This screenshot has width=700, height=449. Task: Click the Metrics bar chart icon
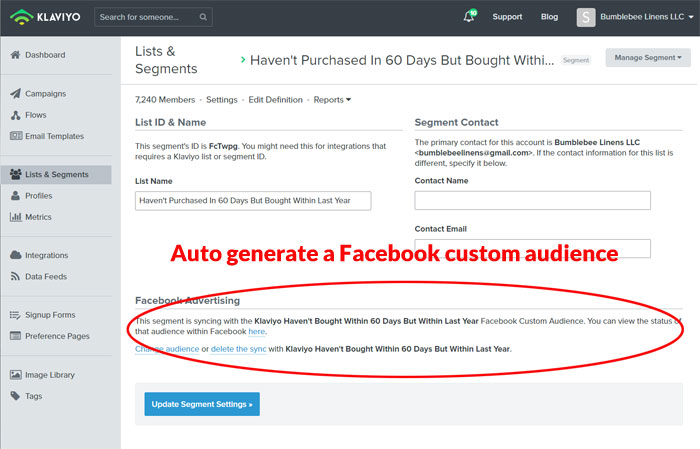pos(16,216)
